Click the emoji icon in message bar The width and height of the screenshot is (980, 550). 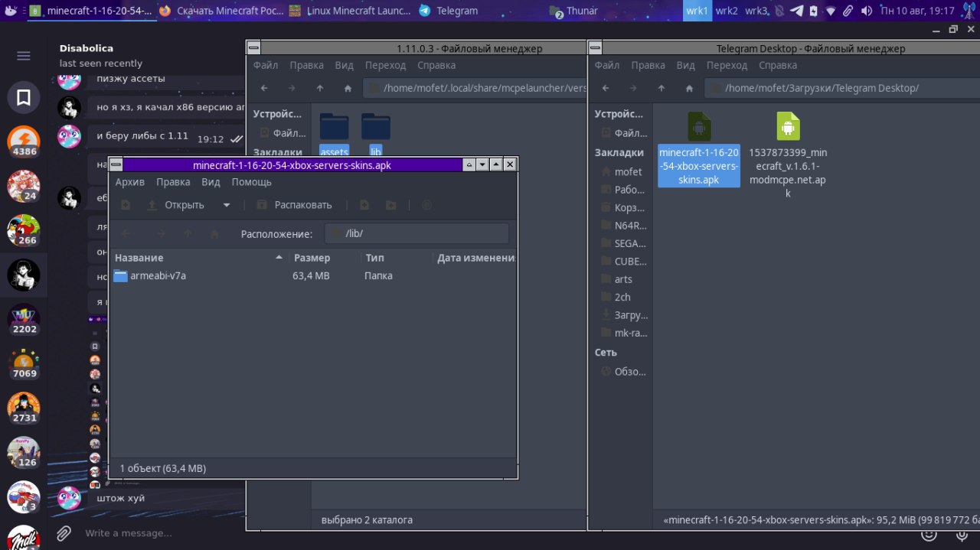pos(929,535)
